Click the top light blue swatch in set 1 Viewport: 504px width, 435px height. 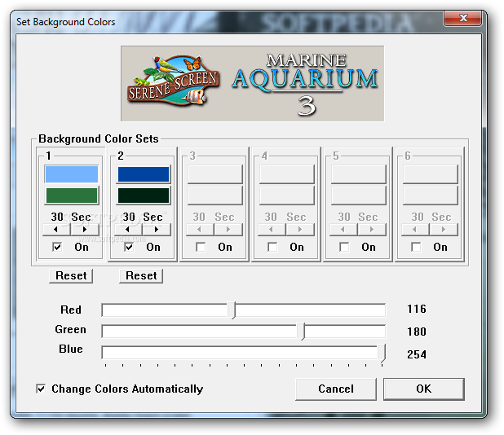tap(71, 174)
